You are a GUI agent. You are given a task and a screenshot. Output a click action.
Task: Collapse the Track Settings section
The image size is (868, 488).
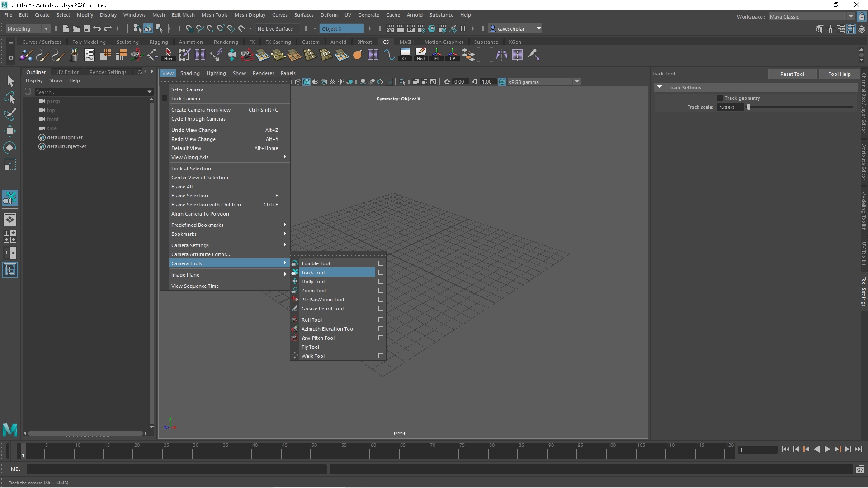(x=660, y=87)
